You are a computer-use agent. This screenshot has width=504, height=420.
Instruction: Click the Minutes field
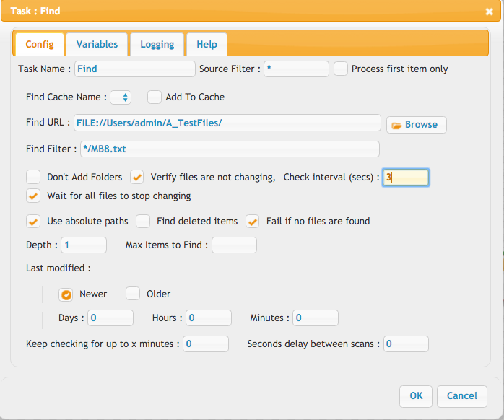coord(316,318)
